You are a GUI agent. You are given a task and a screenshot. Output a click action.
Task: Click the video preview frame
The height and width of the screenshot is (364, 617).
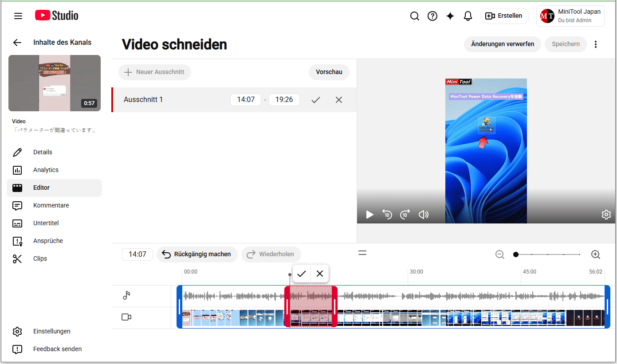click(486, 151)
